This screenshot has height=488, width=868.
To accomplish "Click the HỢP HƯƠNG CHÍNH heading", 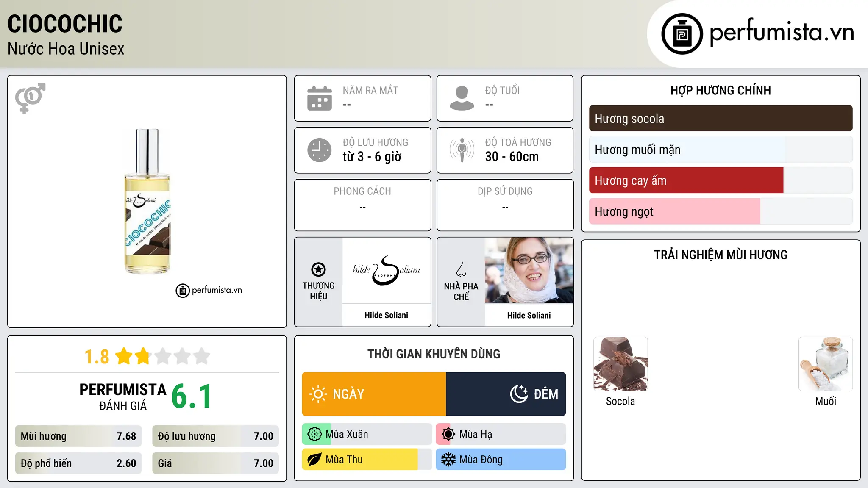I will point(721,90).
